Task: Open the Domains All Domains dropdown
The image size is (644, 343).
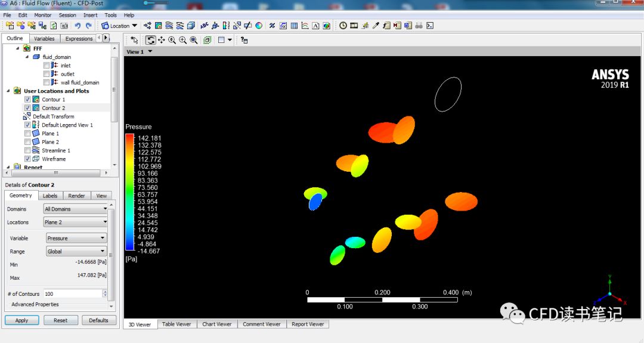Action: [76, 209]
